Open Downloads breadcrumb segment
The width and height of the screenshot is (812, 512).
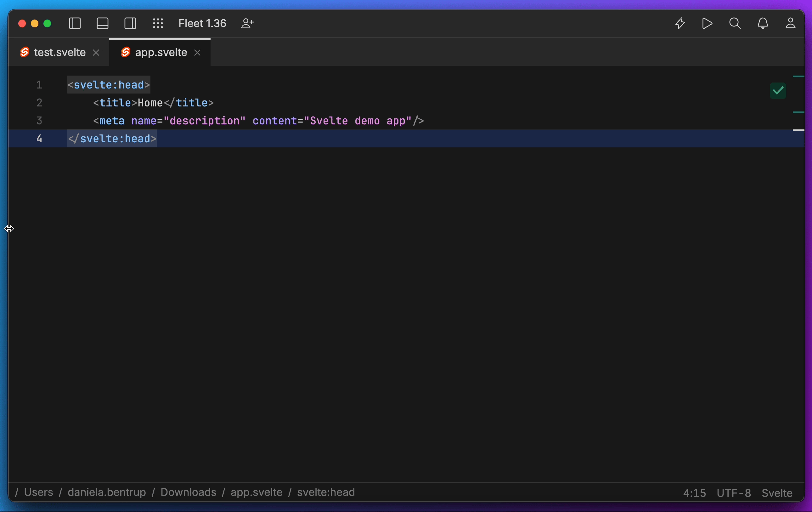tap(189, 492)
